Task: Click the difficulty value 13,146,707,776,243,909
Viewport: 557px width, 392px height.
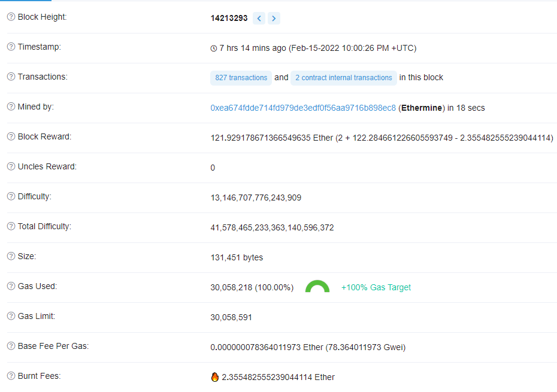Action: click(256, 197)
